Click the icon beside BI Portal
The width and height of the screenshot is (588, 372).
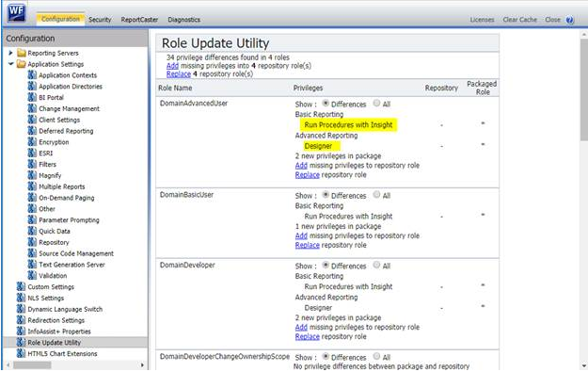pyautogui.click(x=32, y=97)
